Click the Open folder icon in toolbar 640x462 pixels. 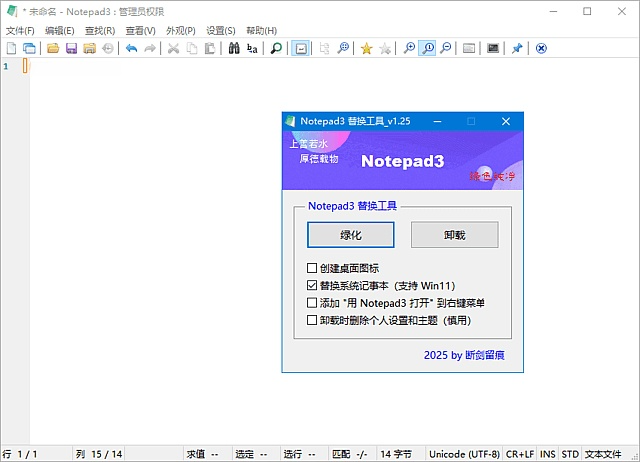click(x=53, y=48)
